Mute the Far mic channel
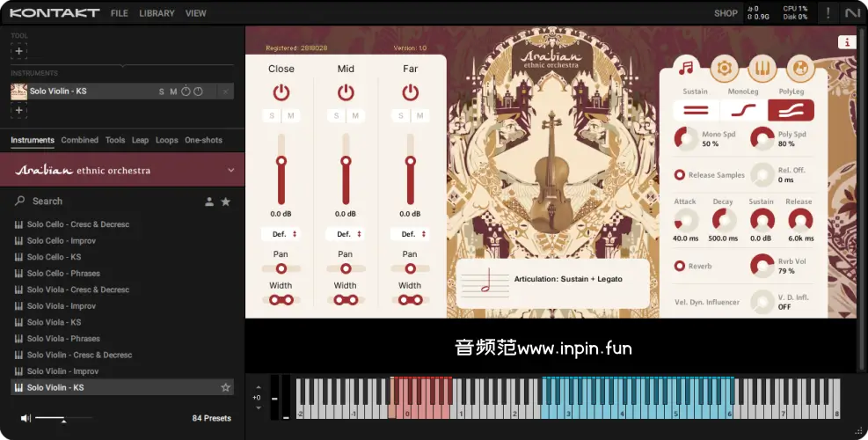 [x=420, y=116]
